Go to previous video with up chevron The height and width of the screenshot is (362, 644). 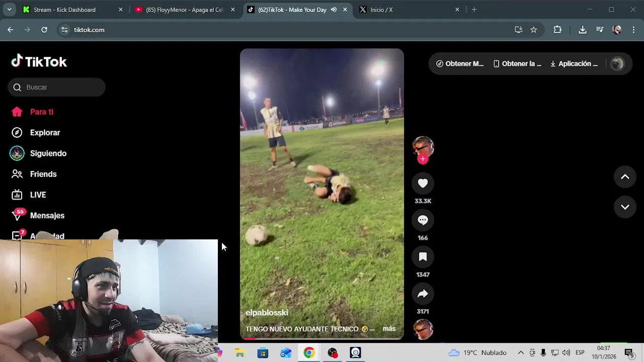click(x=625, y=176)
